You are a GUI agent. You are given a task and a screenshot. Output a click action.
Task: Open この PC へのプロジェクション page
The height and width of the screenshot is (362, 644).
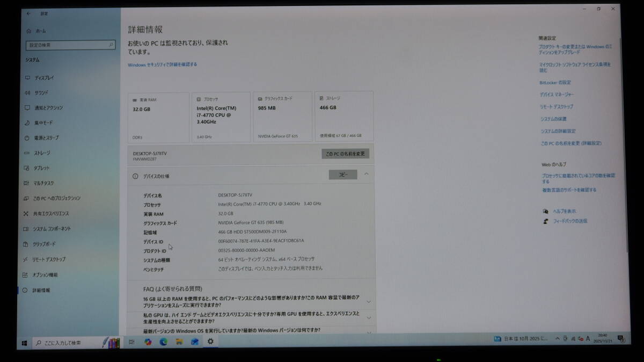pyautogui.click(x=52, y=198)
